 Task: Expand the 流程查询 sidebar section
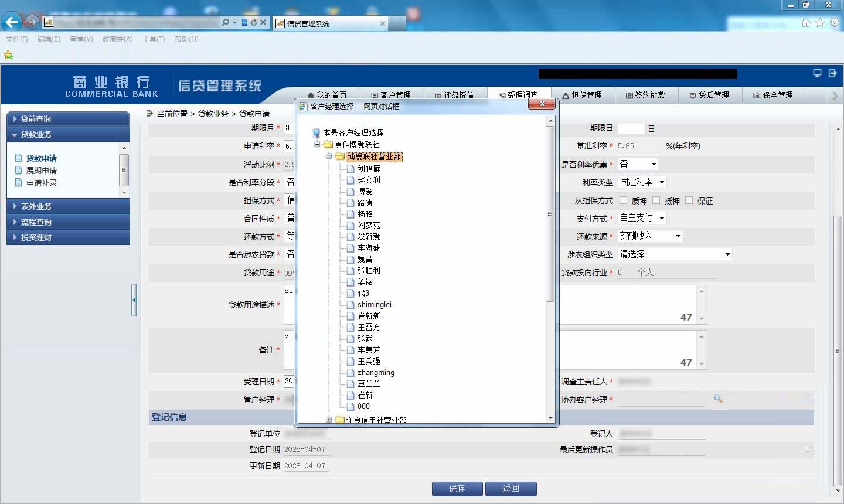tap(68, 222)
